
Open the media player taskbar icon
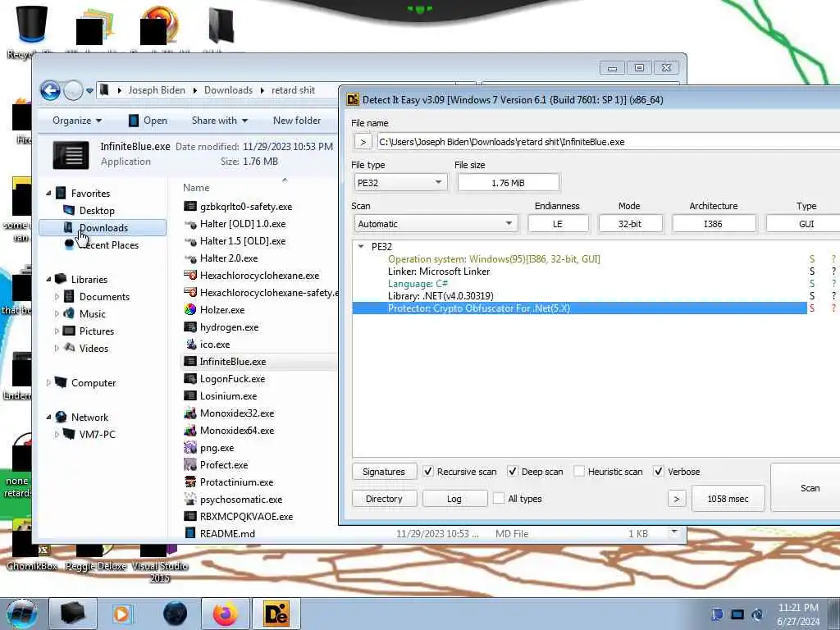(121, 614)
